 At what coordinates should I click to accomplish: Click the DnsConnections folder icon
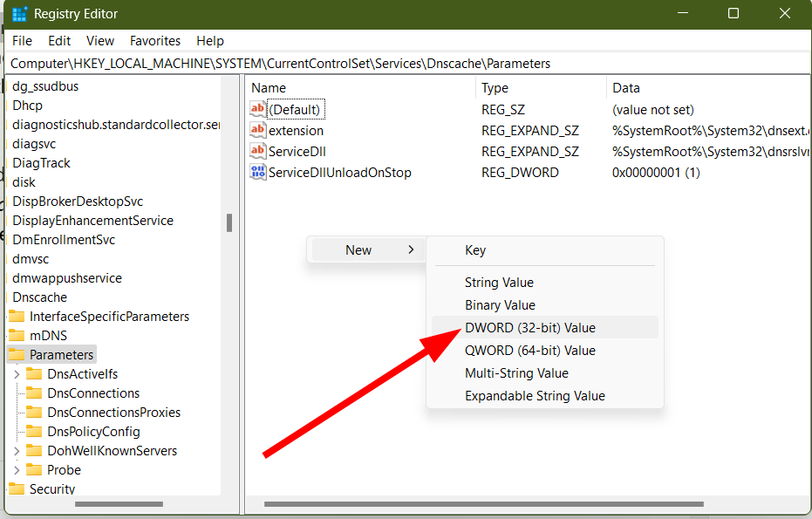tap(34, 393)
